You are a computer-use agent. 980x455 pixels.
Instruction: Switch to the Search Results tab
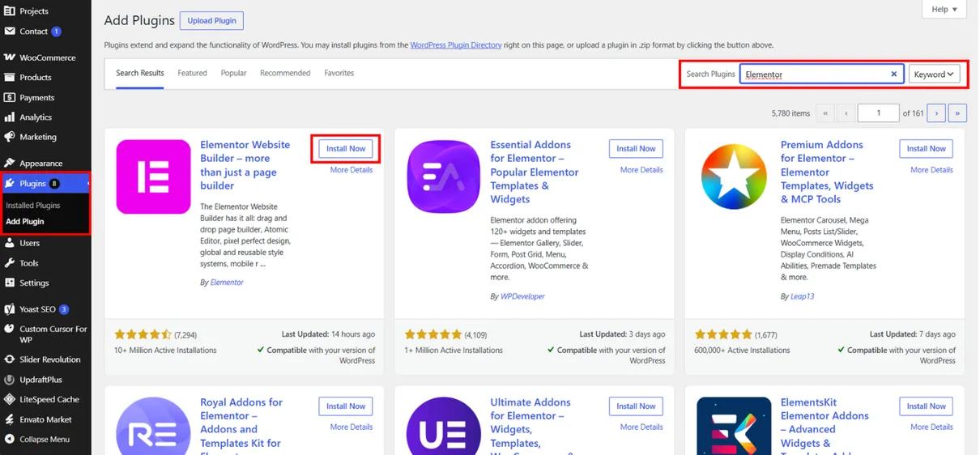(x=140, y=73)
